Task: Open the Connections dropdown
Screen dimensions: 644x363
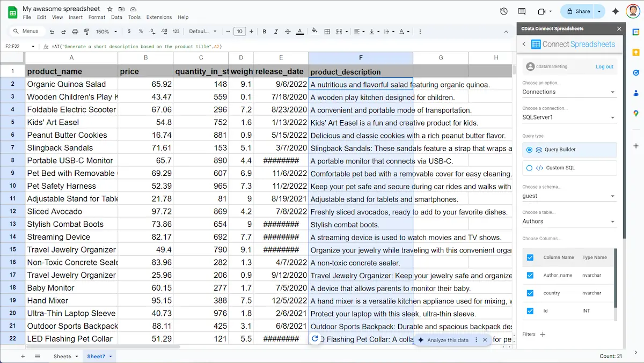Action: click(569, 92)
